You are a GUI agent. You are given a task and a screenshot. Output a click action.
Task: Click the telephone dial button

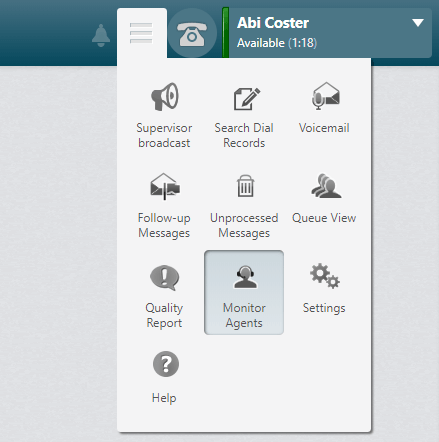(192, 33)
